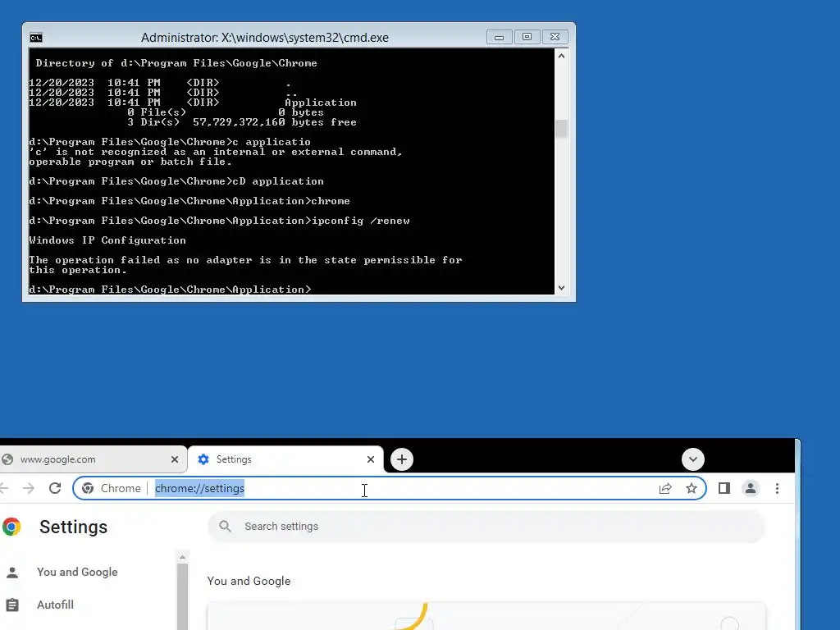Click the 'ipconfig /renew' command line
This screenshot has width=840, height=630.
point(220,221)
